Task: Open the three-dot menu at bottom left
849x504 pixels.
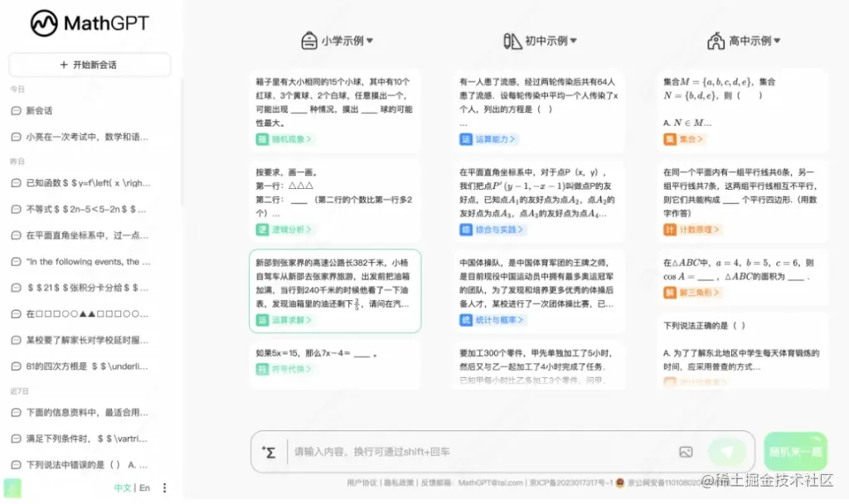Action: (x=163, y=487)
